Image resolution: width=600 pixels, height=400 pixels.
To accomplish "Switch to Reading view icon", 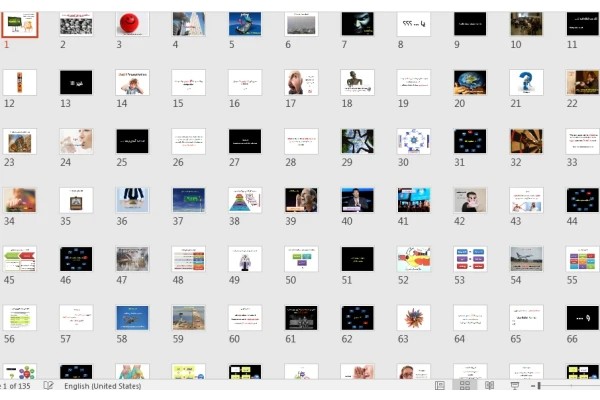I will pyautogui.click(x=489, y=385).
